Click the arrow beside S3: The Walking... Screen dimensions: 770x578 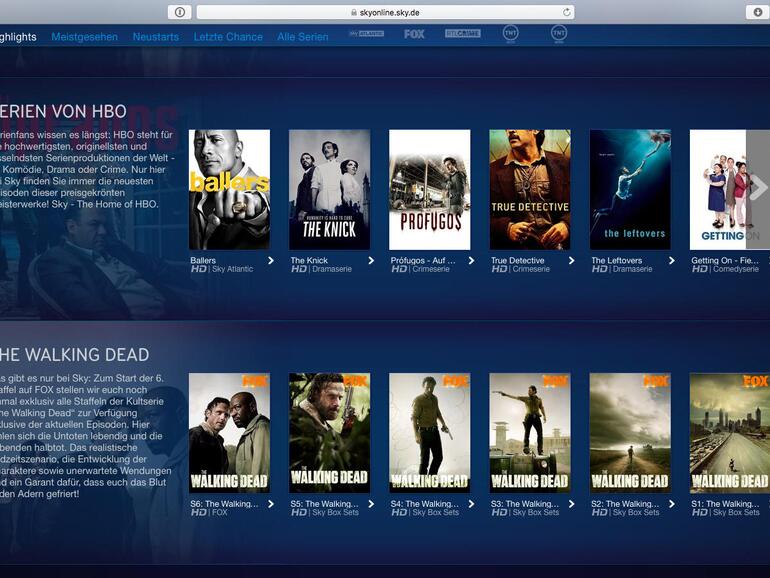coord(571,504)
